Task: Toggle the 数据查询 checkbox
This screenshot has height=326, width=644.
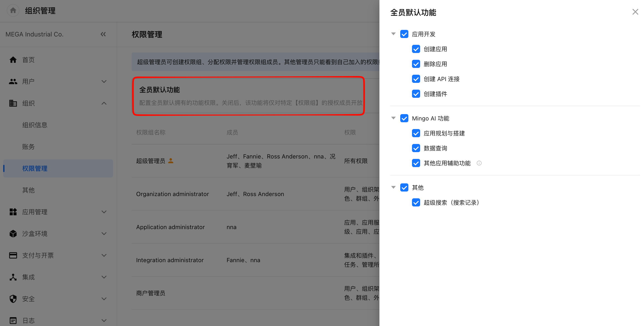Action: pyautogui.click(x=416, y=148)
